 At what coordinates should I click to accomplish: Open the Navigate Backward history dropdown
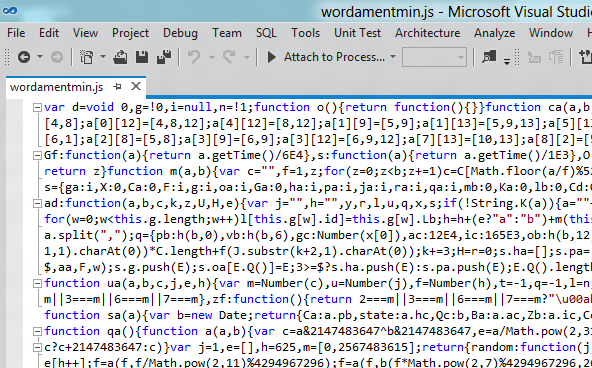pyautogui.click(x=40, y=57)
